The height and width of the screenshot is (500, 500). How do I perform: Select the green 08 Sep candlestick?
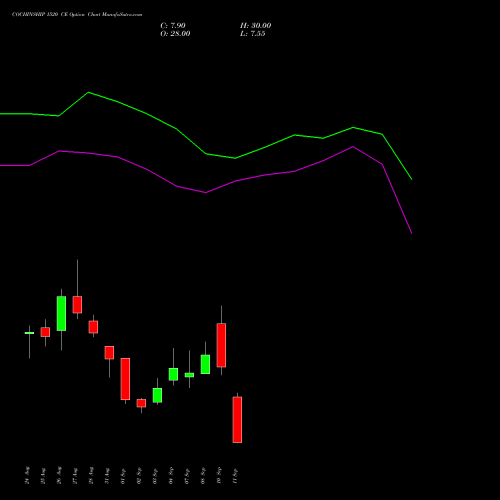[205, 364]
